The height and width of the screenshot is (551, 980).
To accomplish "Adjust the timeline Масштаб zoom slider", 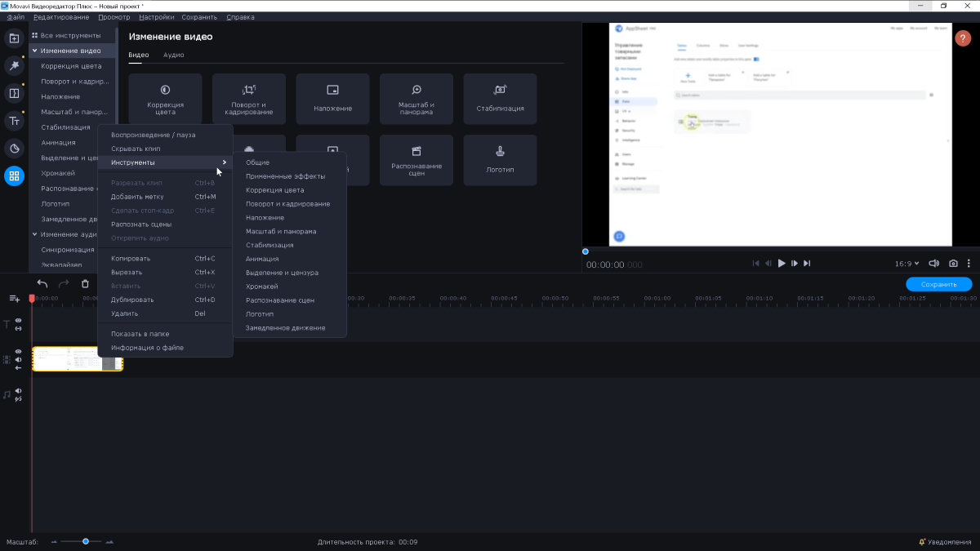I will 86,541.
